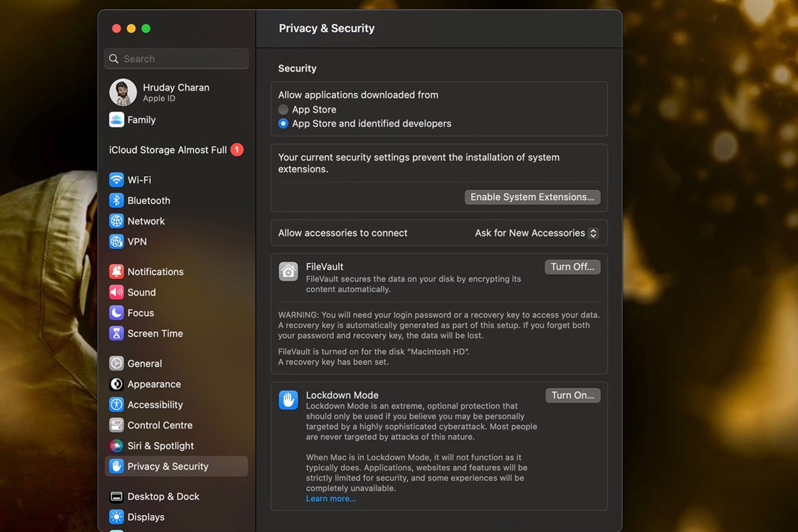Click the Allow accessories to connect label
This screenshot has width=798, height=532.
pos(343,233)
